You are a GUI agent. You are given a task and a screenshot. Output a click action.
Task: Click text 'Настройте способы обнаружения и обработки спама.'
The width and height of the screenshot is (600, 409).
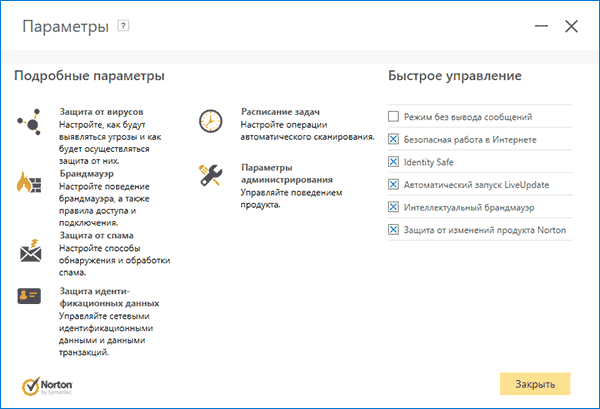click(x=114, y=260)
